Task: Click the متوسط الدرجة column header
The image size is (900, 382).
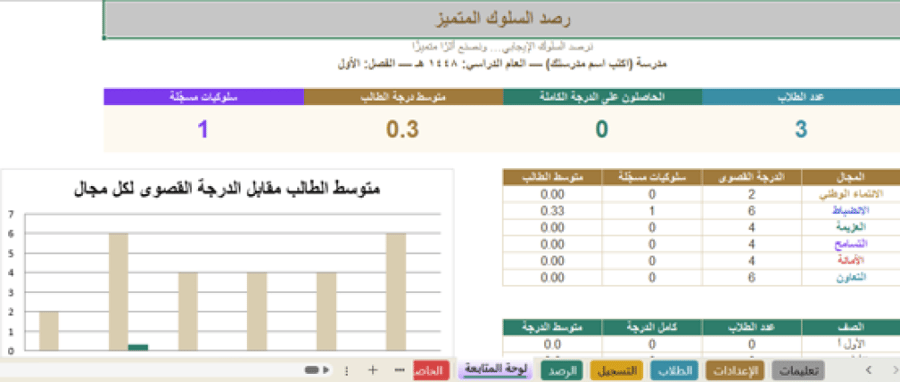Action: (x=552, y=328)
